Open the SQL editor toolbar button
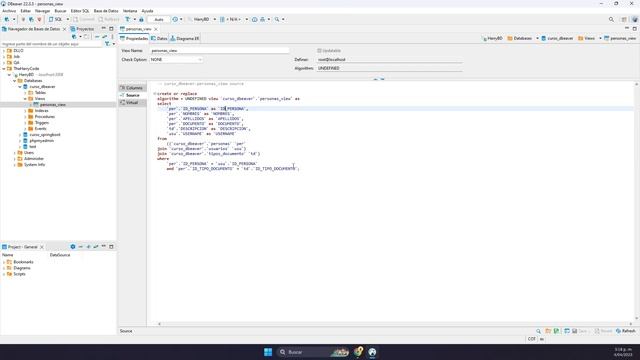The width and height of the screenshot is (640, 360). click(x=56, y=19)
